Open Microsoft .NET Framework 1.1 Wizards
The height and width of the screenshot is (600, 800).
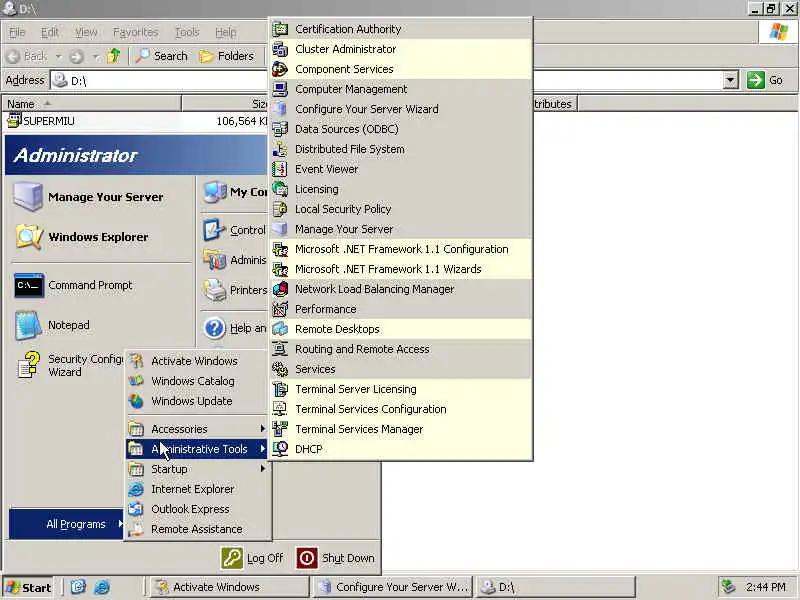(401, 269)
